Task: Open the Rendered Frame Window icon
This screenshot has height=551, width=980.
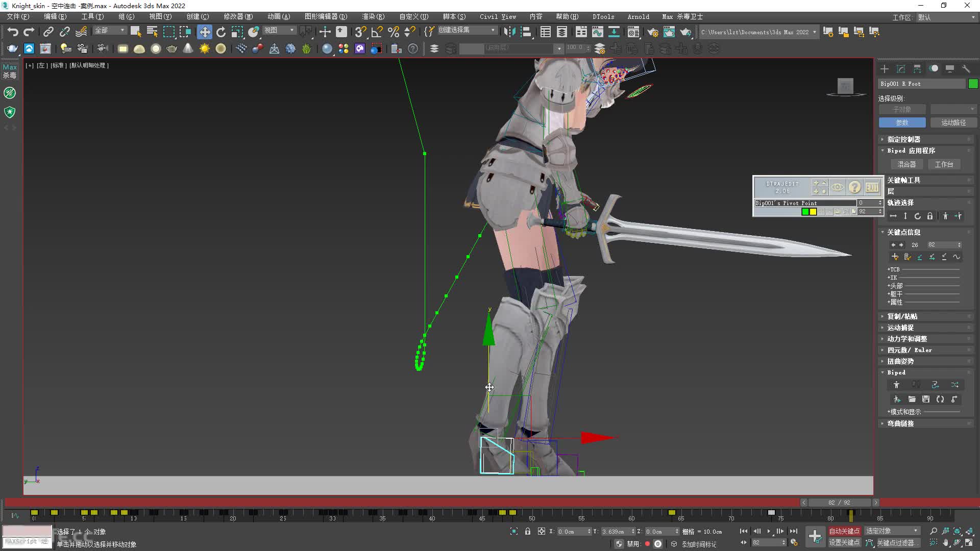Action: [x=669, y=32]
